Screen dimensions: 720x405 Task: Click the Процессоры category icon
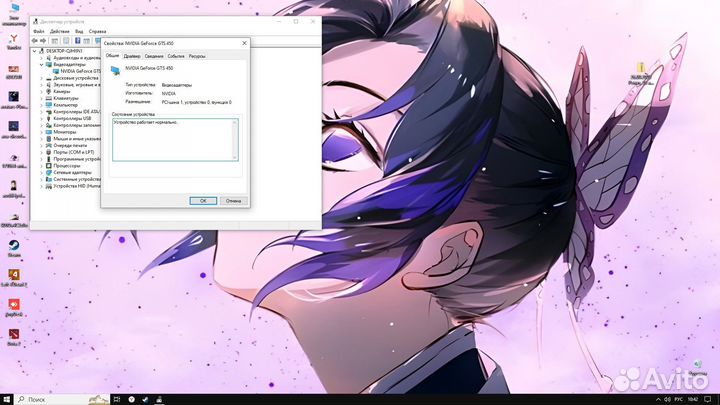pos(49,166)
